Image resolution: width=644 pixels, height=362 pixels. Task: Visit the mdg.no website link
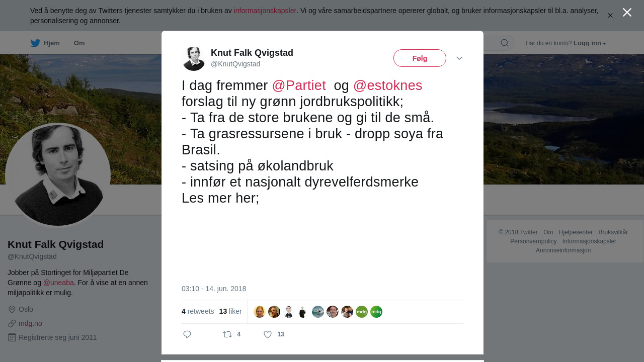[30, 323]
